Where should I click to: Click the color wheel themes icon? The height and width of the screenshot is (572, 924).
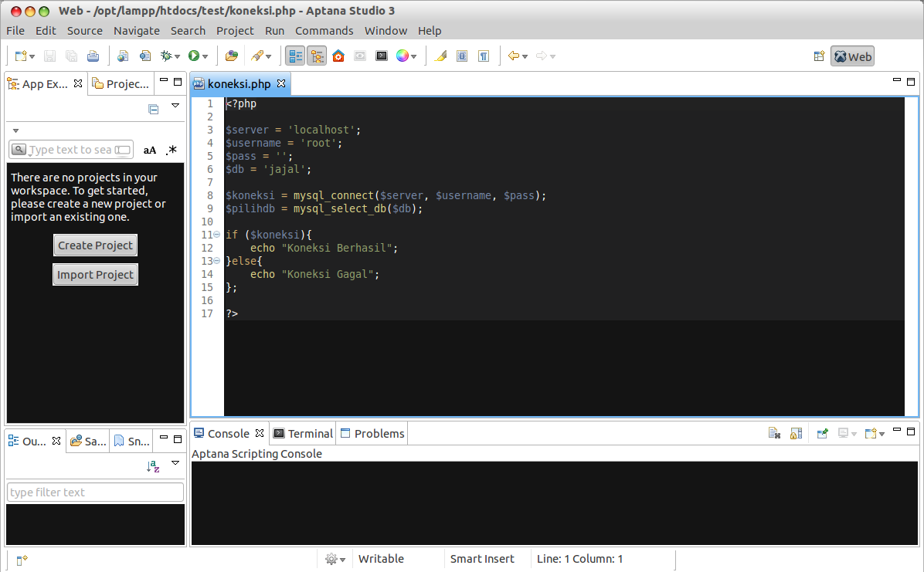pos(403,56)
